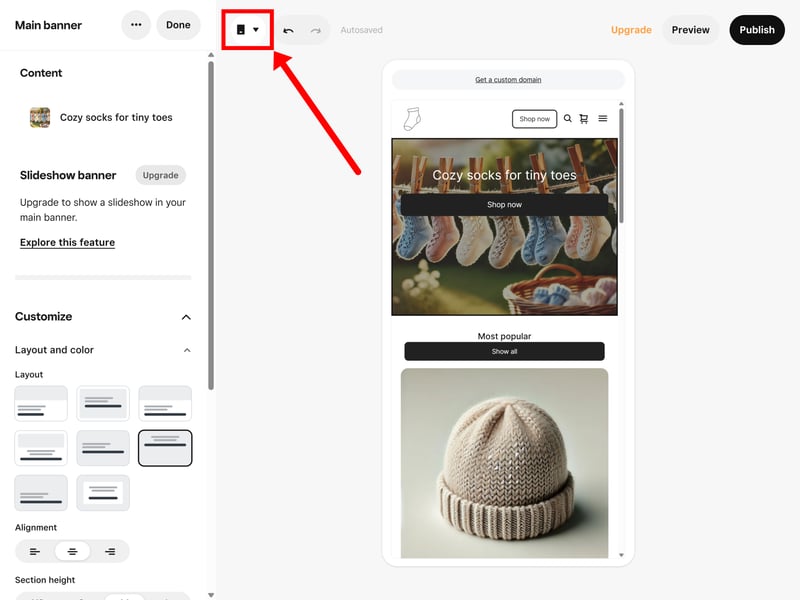The width and height of the screenshot is (800, 600).
Task: Open the Explore this feature link
Action: coord(67,242)
